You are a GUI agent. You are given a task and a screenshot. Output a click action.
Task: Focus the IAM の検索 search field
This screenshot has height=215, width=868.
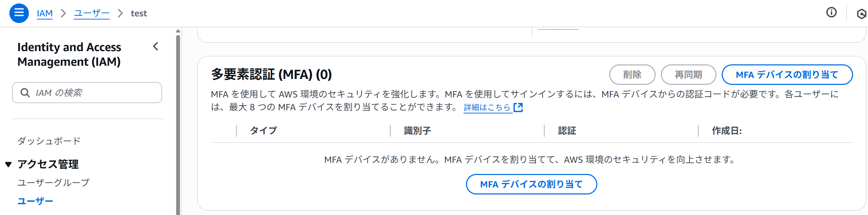(x=87, y=93)
